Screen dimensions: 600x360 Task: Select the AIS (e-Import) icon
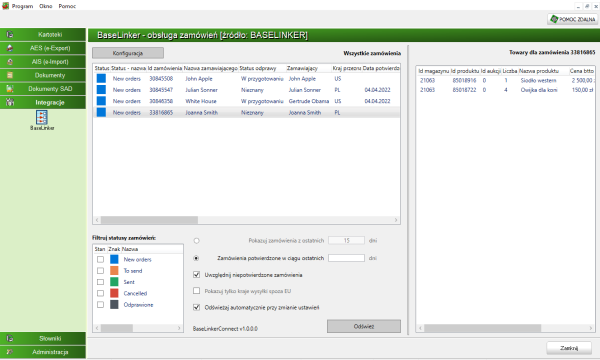(x=10, y=62)
